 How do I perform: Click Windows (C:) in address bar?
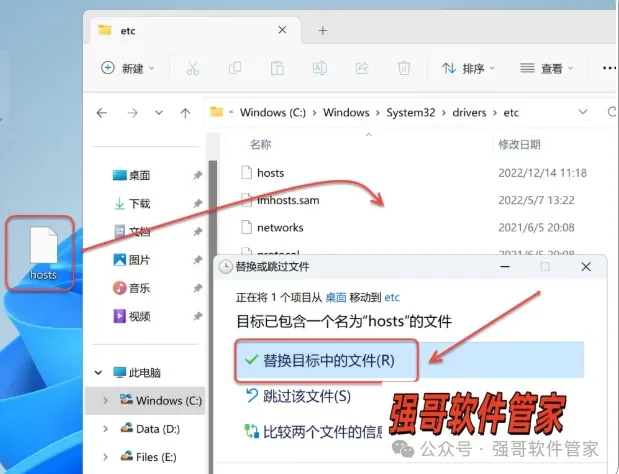[272, 112]
